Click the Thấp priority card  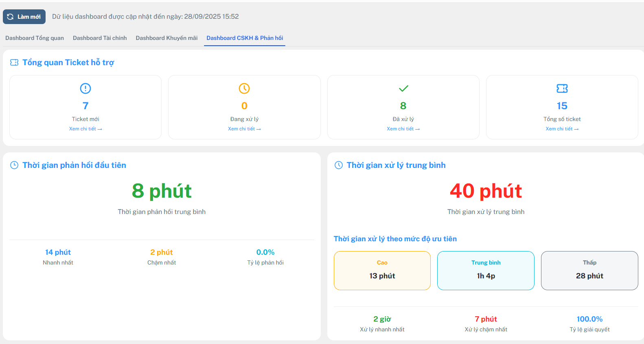tap(589, 271)
